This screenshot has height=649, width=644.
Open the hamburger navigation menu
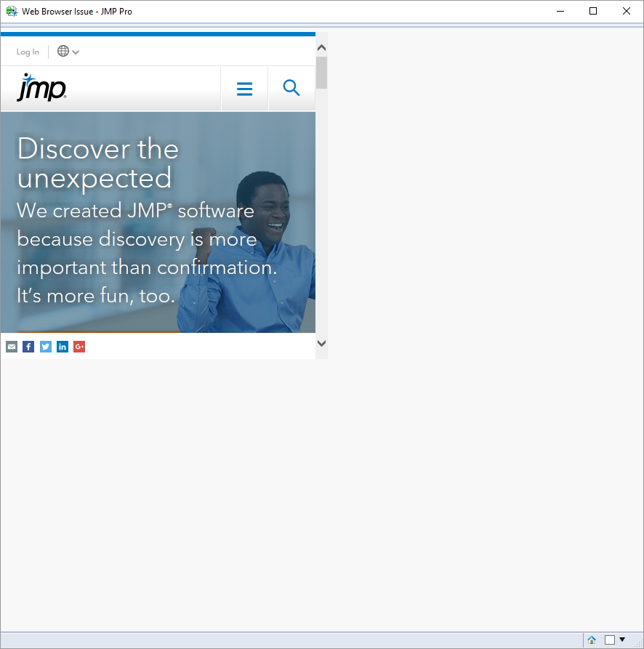(x=245, y=89)
